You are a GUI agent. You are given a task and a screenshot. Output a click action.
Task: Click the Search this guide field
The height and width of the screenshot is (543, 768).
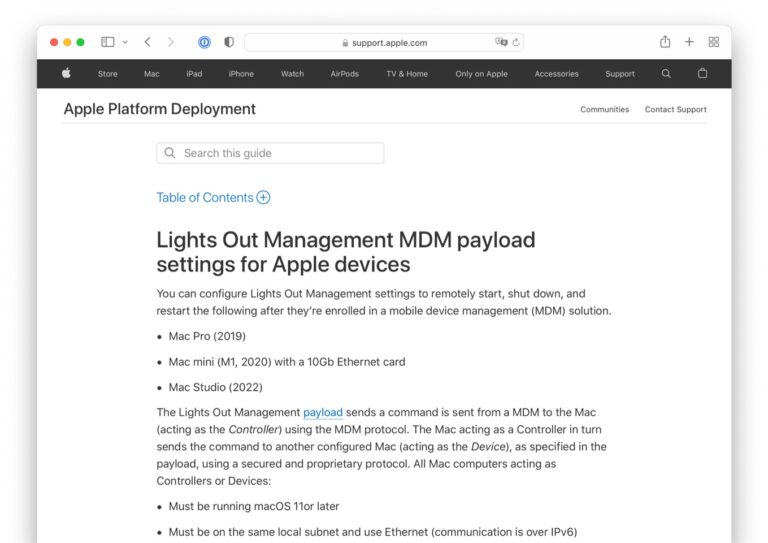[x=270, y=153]
